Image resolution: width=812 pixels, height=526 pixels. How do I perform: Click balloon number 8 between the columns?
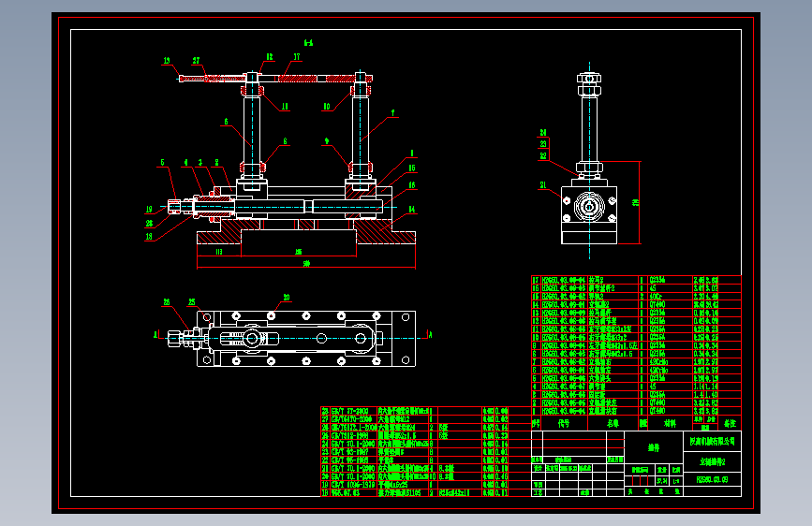pos(285,140)
